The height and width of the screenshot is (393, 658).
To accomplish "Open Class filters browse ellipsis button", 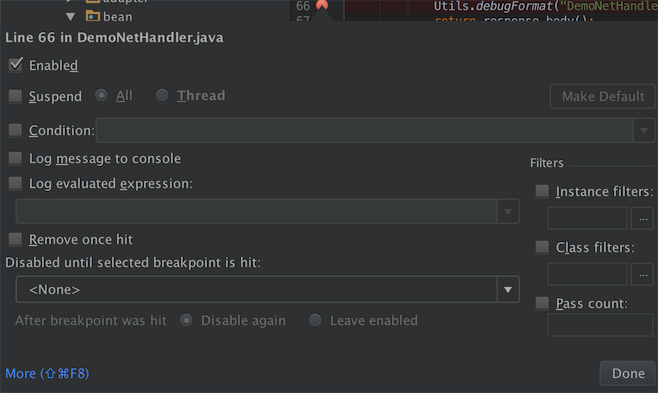I will (642, 274).
